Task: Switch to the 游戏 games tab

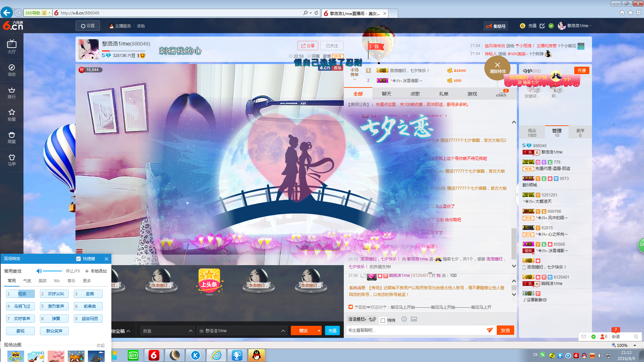Action: tap(472, 94)
